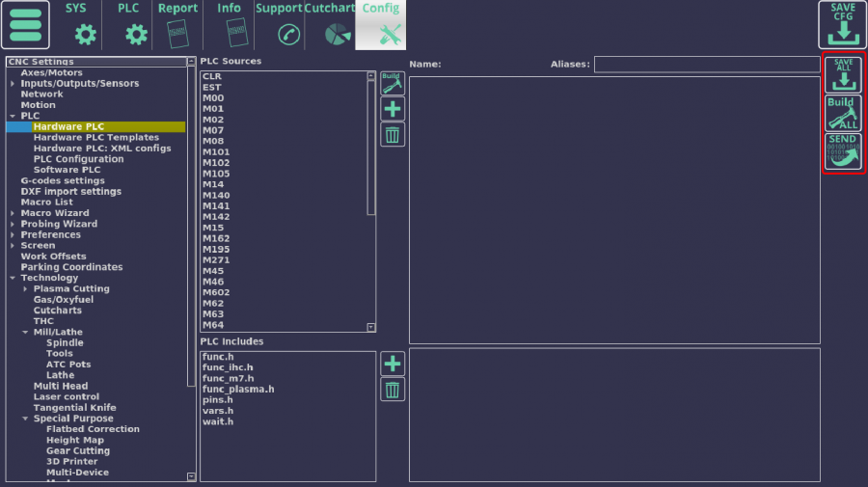
Task: Open Work Offsets item
Action: coord(53,257)
